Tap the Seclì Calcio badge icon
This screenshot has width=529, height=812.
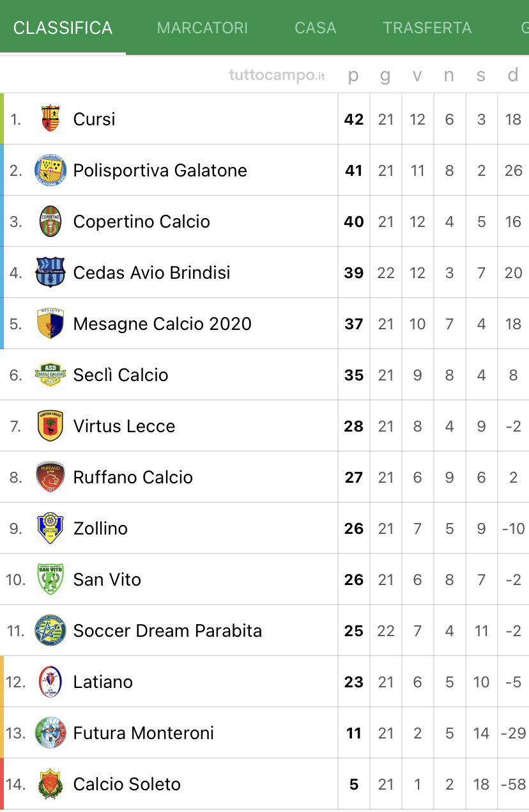tap(50, 375)
